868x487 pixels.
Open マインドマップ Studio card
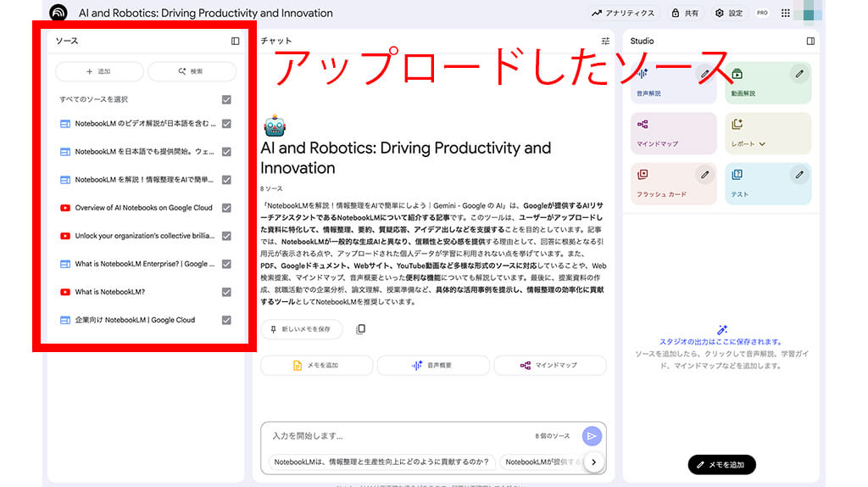(673, 133)
